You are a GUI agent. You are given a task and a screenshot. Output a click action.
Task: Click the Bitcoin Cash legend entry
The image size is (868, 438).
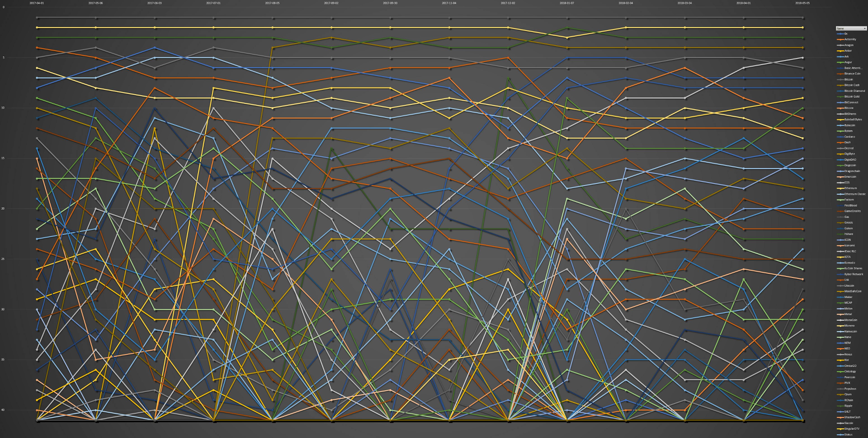click(x=851, y=85)
